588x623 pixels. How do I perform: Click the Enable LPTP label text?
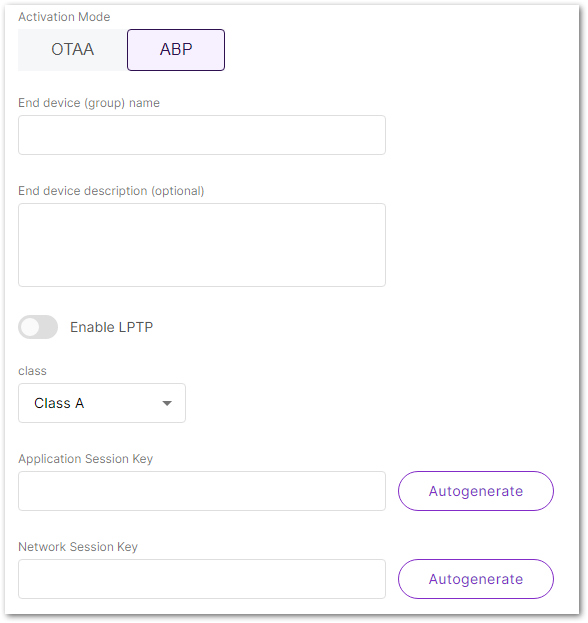click(112, 327)
